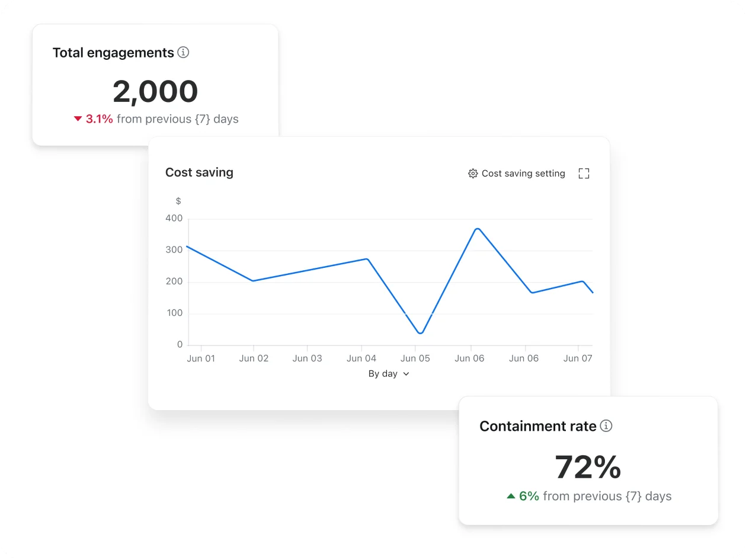Viewport: 746px width, 560px height.
Task: Click the blue trend line on the chart
Action: (x=308, y=268)
